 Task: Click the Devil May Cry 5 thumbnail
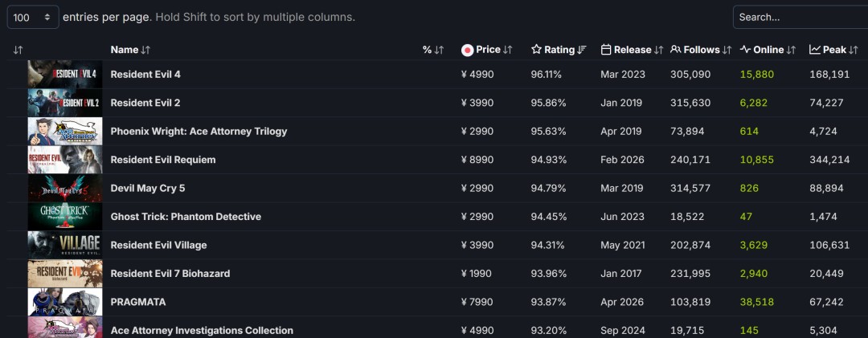(x=65, y=188)
